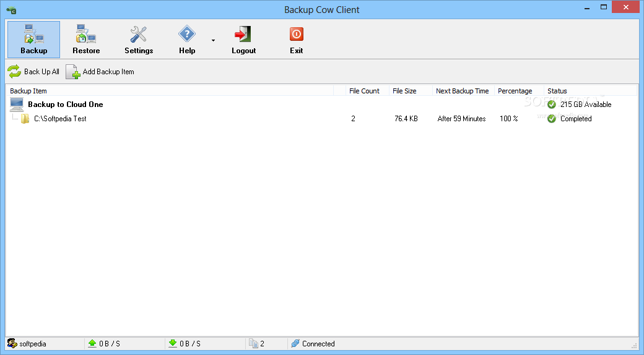Quit via the red Exit icon
This screenshot has height=355, width=644.
(x=296, y=34)
